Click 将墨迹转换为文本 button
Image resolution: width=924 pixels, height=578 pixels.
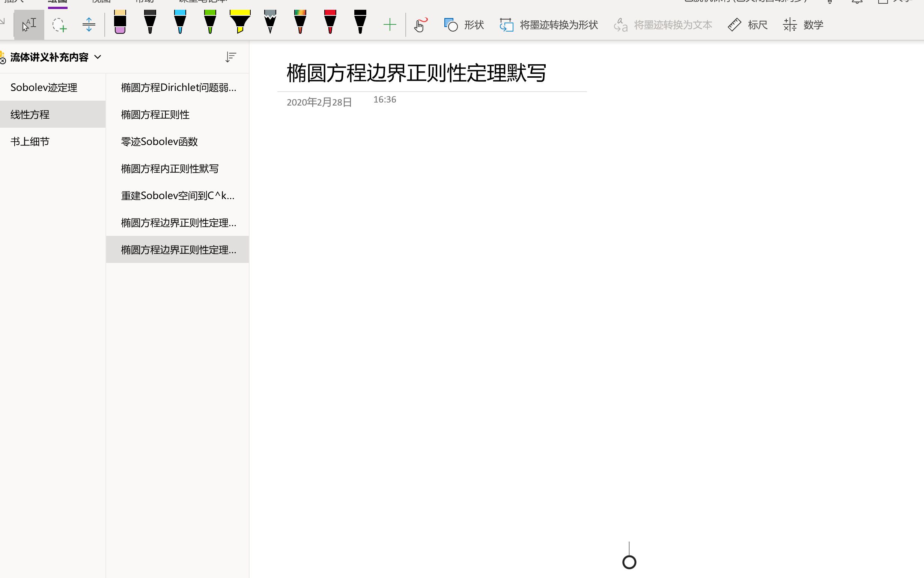point(663,25)
